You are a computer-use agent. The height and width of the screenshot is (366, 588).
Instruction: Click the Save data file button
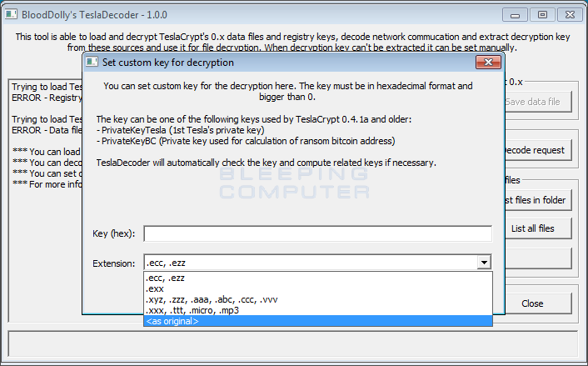(x=538, y=102)
